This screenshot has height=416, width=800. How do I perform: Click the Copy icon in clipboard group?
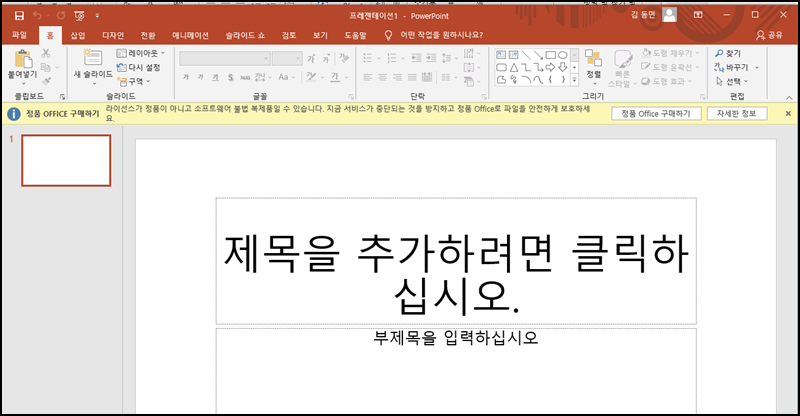click(46, 67)
